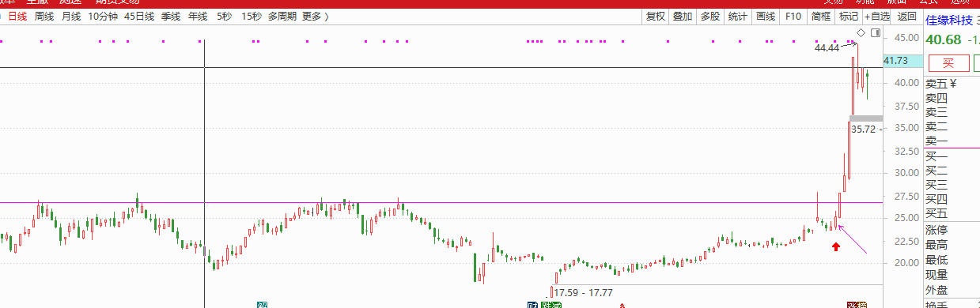Click the 最高 high price label
This screenshot has width=980, height=308.
point(936,245)
